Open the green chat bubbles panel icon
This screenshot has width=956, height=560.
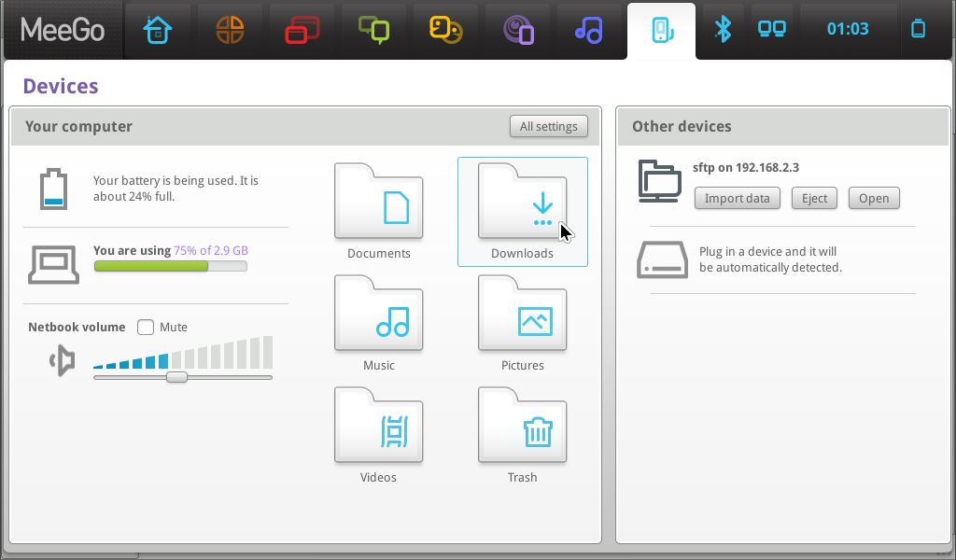click(x=373, y=30)
